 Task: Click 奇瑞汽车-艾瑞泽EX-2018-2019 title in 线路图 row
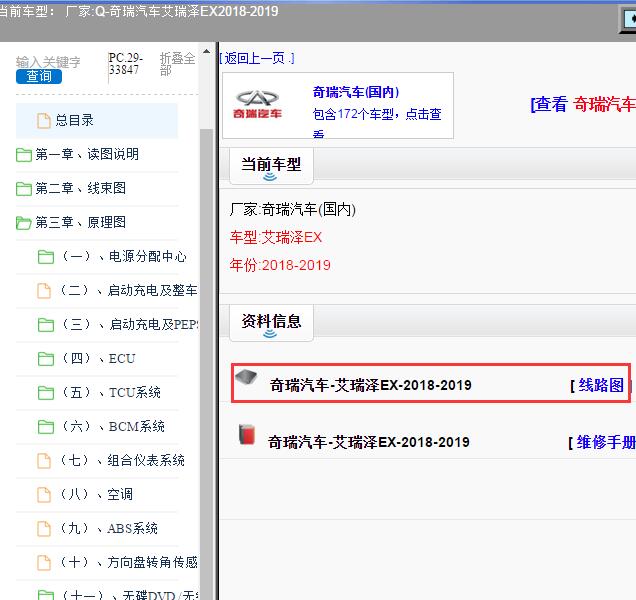pos(370,385)
